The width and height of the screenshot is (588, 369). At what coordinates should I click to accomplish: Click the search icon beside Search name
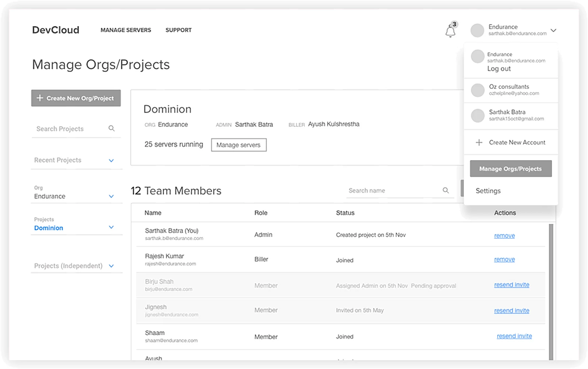pos(446,190)
